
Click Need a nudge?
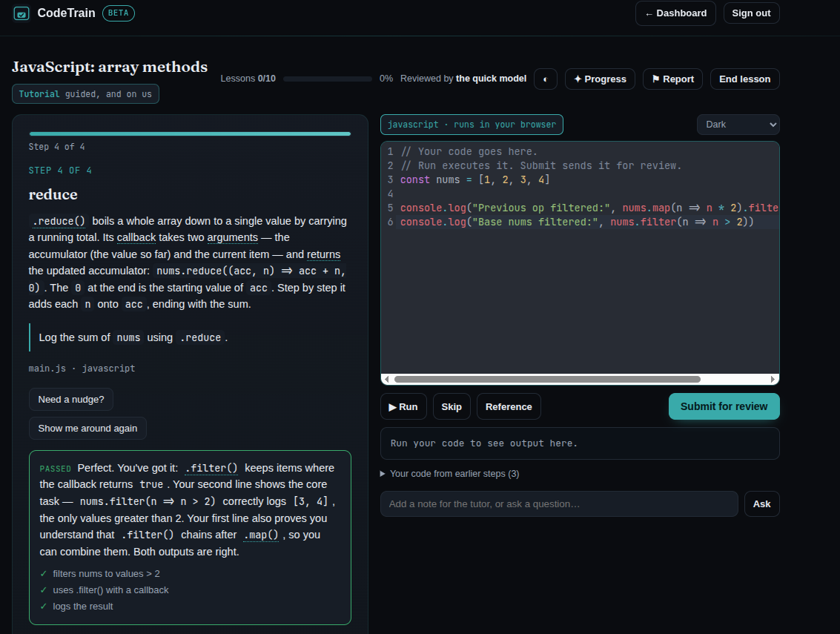(x=71, y=399)
